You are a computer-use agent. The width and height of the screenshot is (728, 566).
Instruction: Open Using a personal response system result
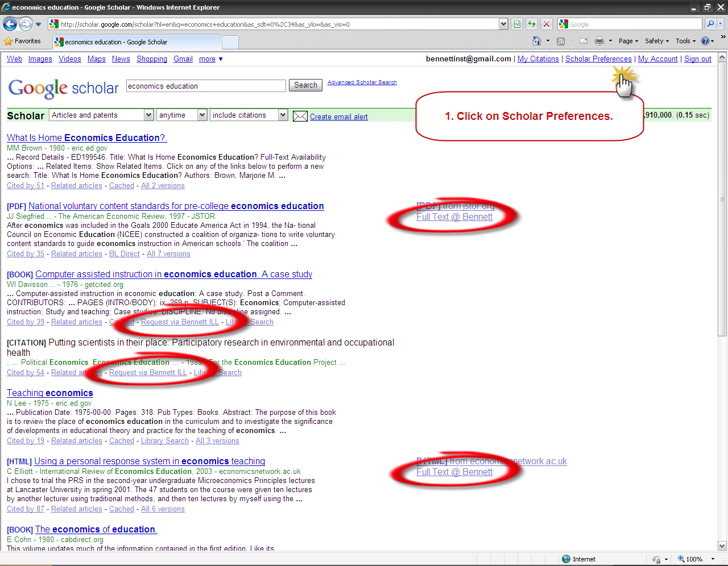pos(150,461)
